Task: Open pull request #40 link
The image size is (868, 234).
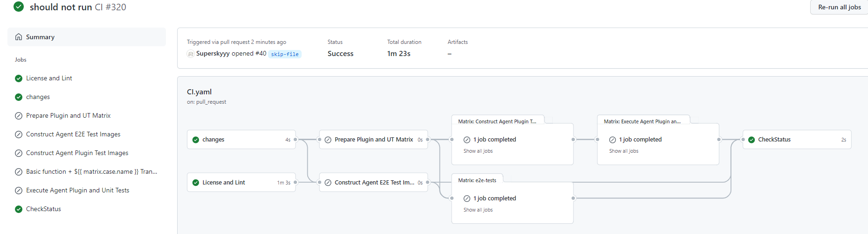Action: [x=261, y=53]
